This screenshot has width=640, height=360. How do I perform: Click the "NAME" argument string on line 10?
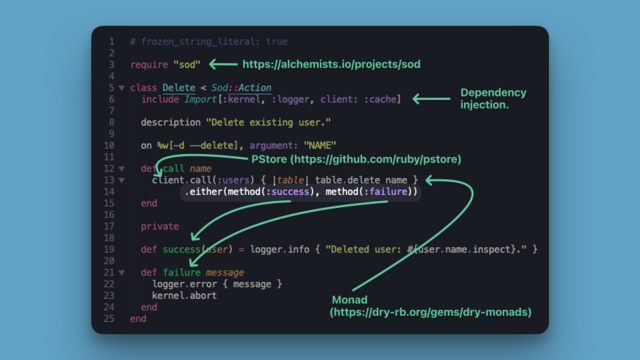(x=320, y=145)
